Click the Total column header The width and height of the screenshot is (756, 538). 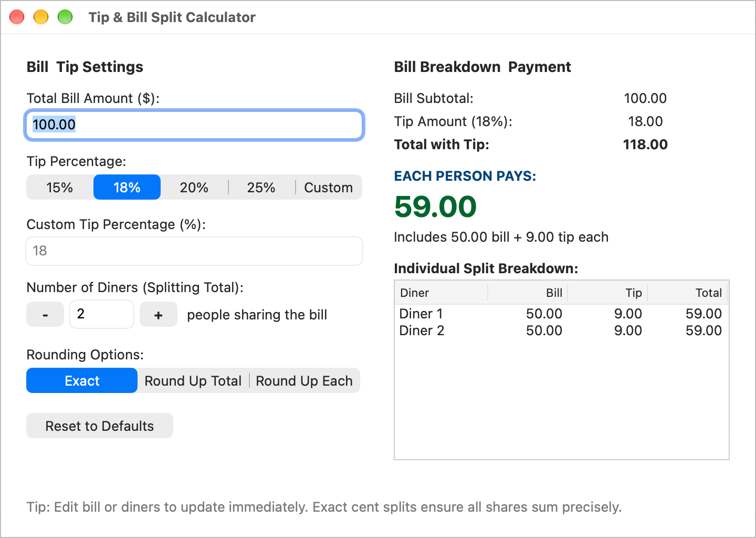[x=688, y=293]
